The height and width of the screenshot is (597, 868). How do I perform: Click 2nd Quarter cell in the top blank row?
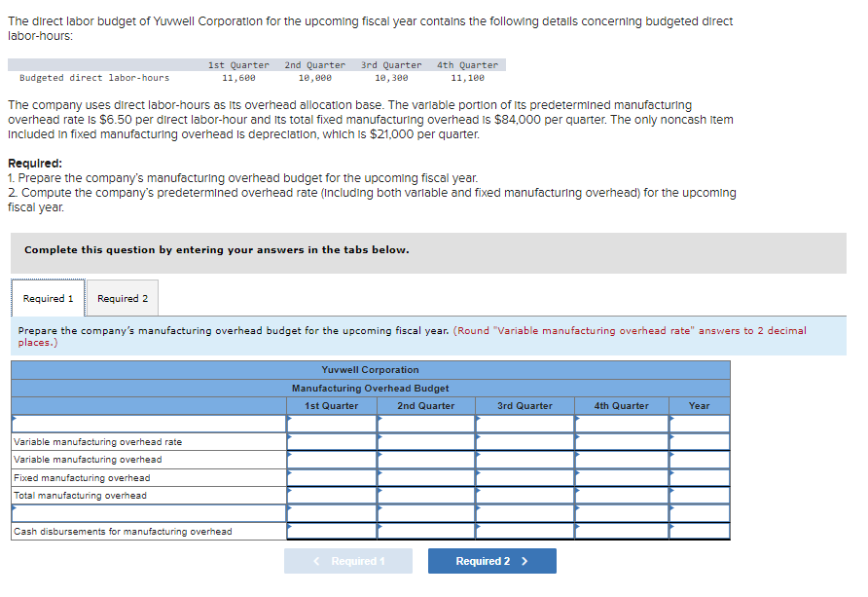tap(426, 424)
